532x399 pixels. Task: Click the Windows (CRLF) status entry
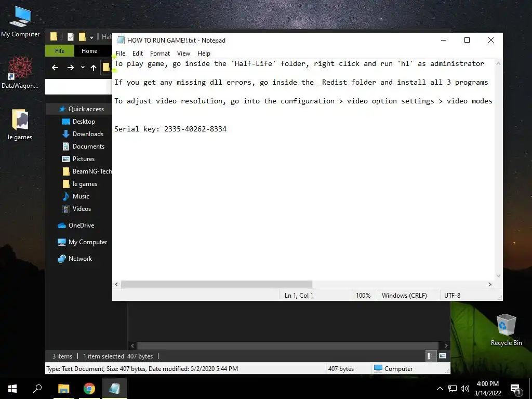point(404,296)
